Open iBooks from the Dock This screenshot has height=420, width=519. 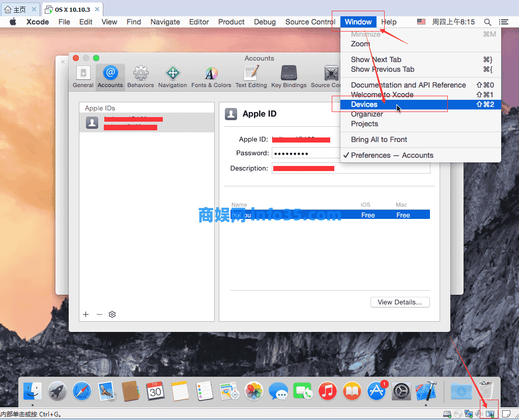point(352,391)
